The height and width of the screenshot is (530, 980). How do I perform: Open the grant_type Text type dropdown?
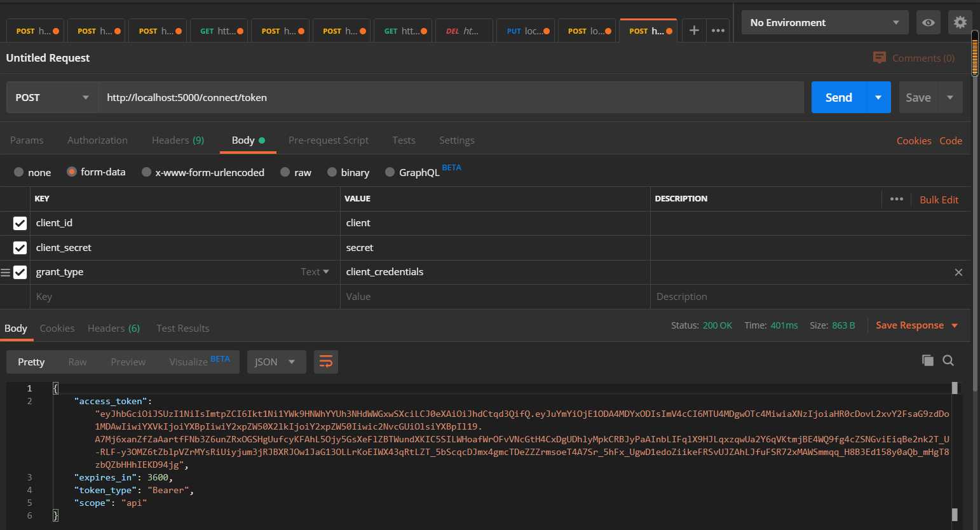click(315, 272)
